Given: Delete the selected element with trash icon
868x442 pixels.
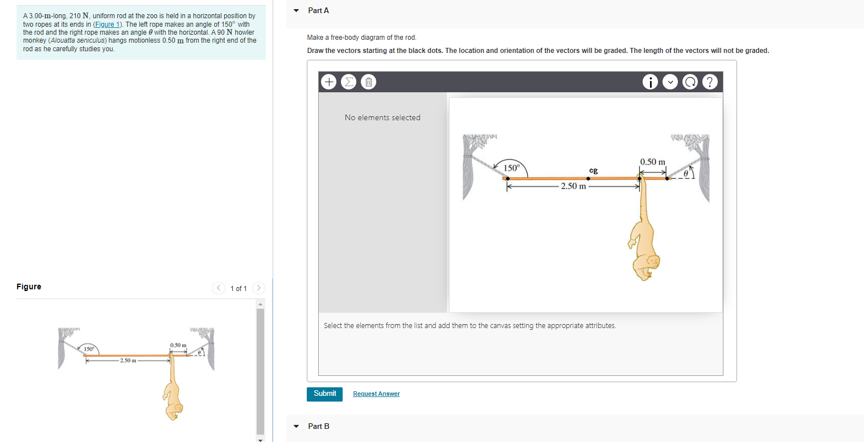Looking at the screenshot, I should (x=368, y=81).
